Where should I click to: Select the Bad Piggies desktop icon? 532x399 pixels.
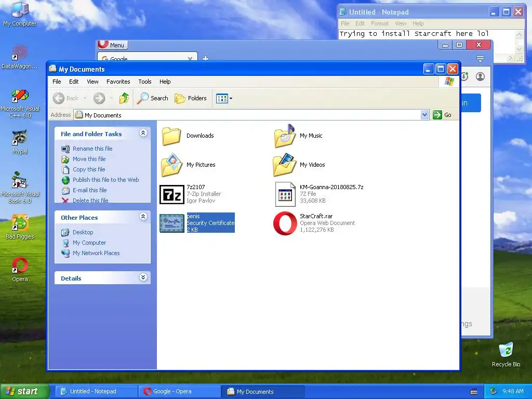(x=20, y=227)
